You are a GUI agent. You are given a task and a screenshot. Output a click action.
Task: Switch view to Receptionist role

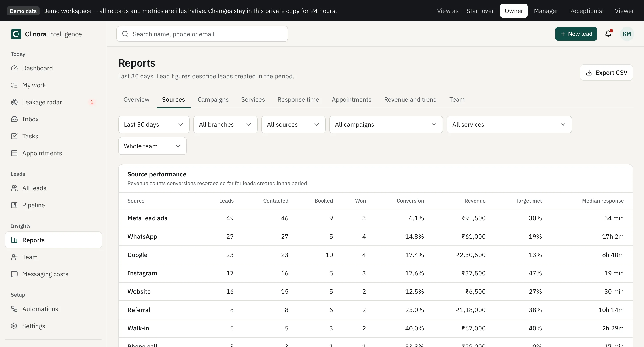tap(586, 11)
